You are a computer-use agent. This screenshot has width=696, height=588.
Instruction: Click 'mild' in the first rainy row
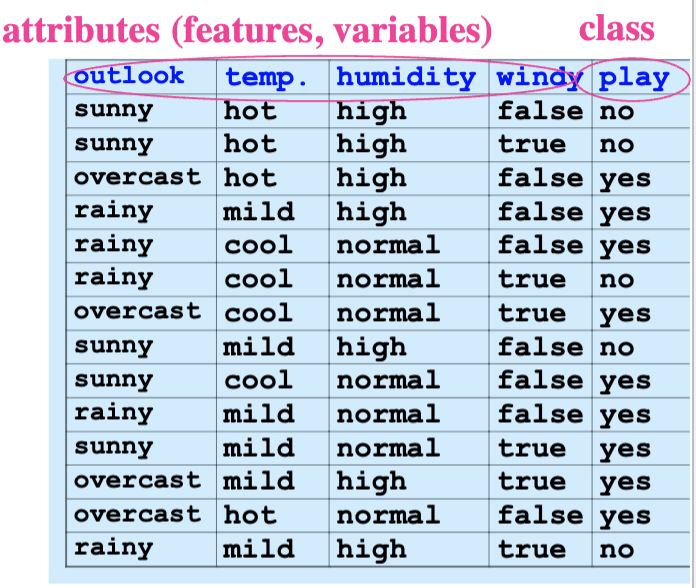coord(259,212)
